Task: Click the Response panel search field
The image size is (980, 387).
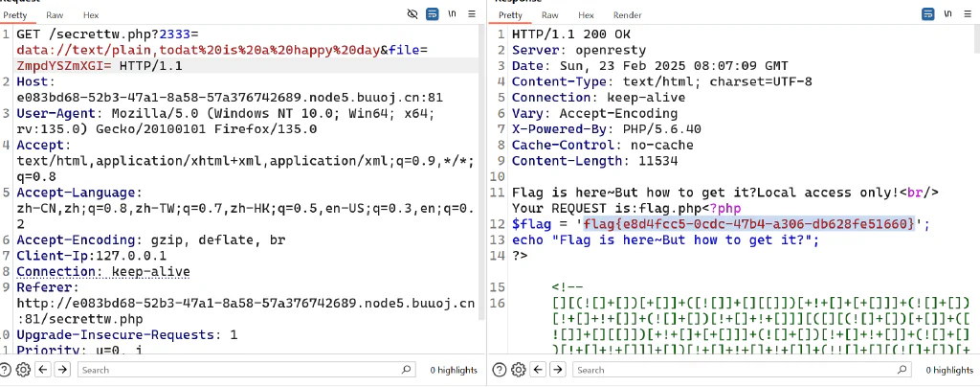Action: click(x=742, y=370)
